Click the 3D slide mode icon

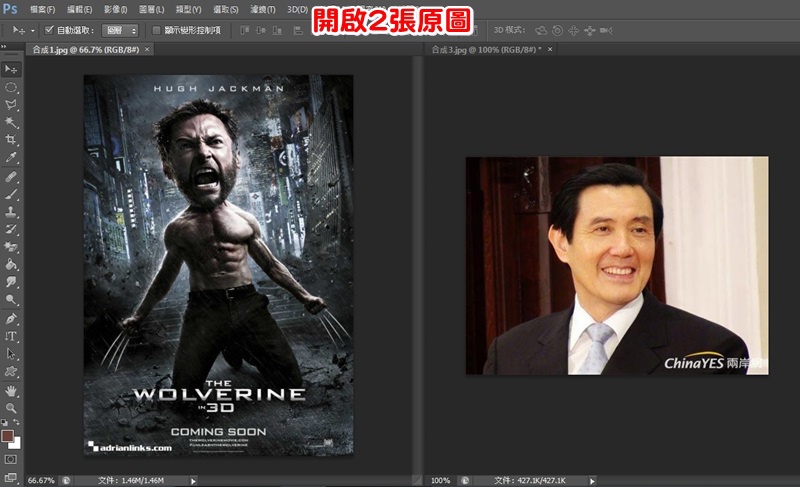pos(590,31)
